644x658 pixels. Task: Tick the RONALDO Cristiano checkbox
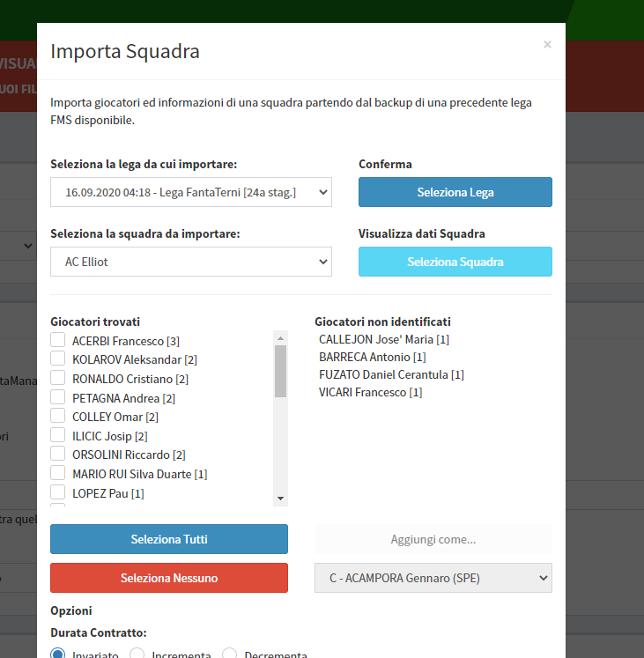[58, 378]
